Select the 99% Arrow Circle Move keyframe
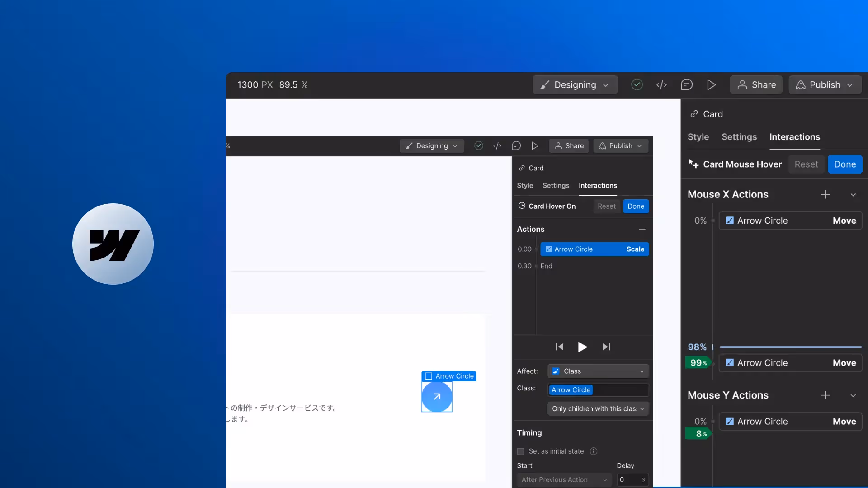Image resolution: width=868 pixels, height=488 pixels. click(x=790, y=363)
